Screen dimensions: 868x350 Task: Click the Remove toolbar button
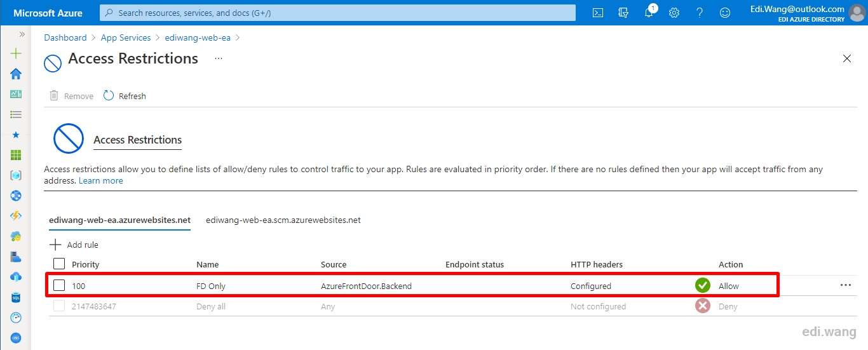(72, 96)
